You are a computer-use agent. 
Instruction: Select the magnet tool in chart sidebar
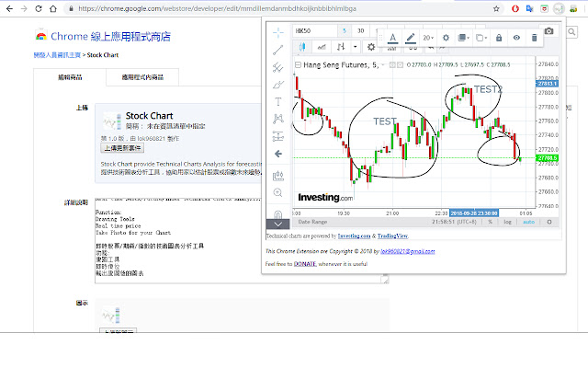tap(277, 214)
